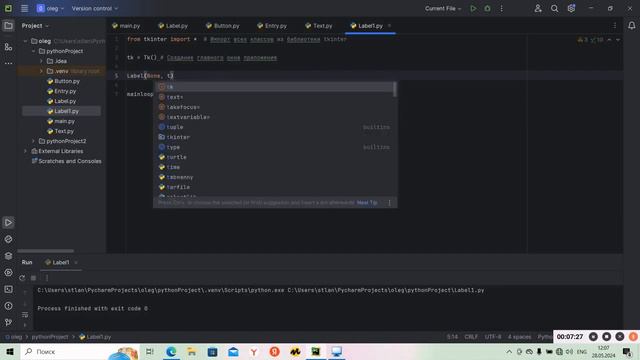Switch to the Entry.py editor tab
This screenshot has height=360, width=640.
point(272,26)
